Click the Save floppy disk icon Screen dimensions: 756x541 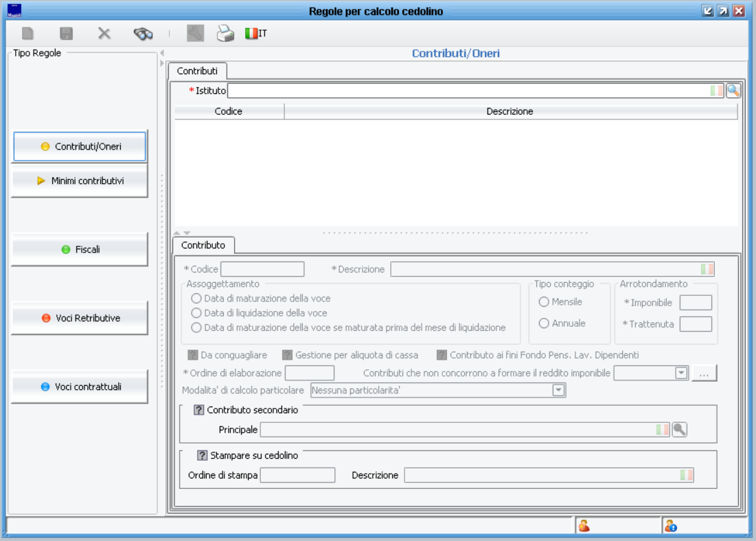click(66, 34)
